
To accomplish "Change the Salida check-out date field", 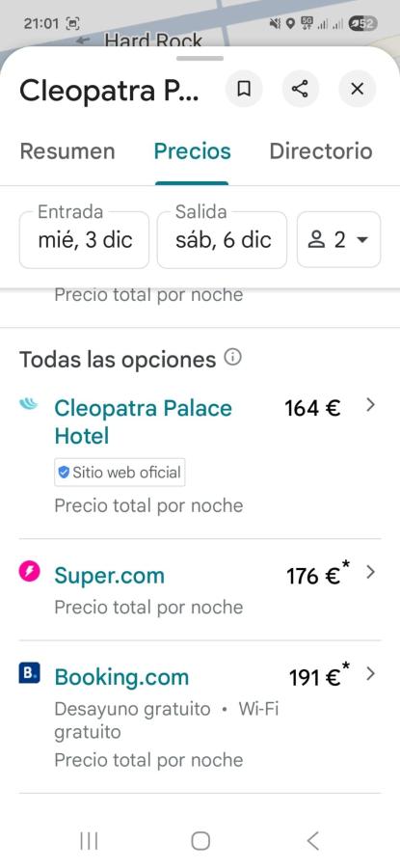I will [222, 240].
